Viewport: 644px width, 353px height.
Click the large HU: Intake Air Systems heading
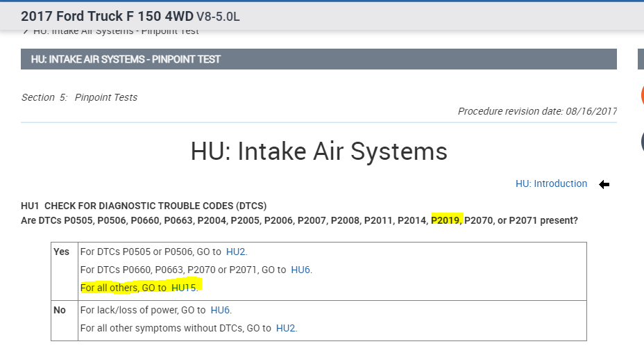(x=319, y=151)
